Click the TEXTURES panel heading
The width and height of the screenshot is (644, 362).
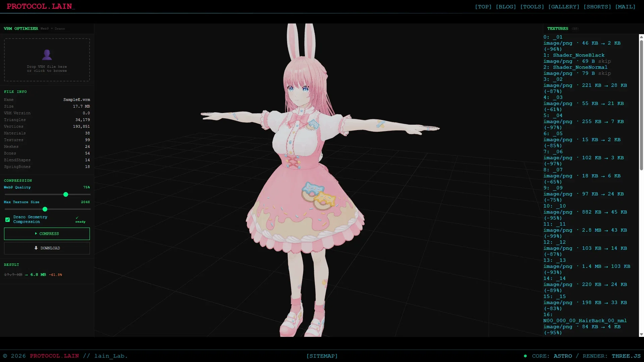(558, 28)
